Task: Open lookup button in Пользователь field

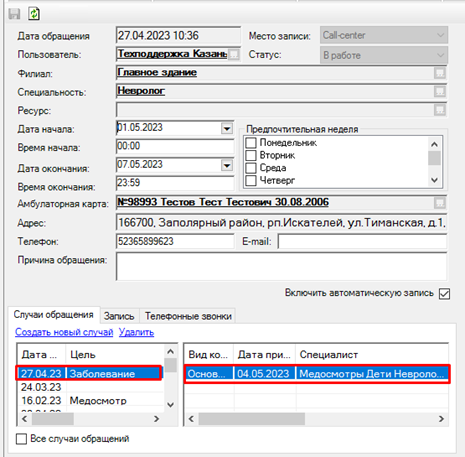Action: [234, 55]
